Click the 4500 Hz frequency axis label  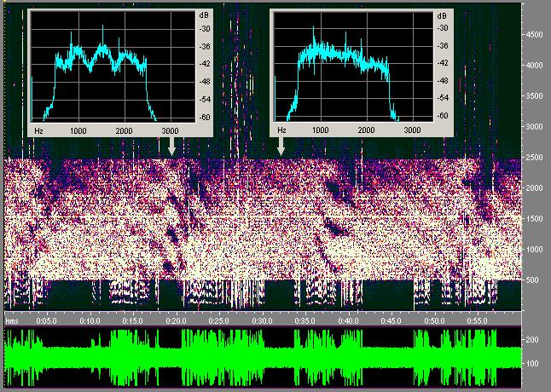pyautogui.click(x=534, y=34)
